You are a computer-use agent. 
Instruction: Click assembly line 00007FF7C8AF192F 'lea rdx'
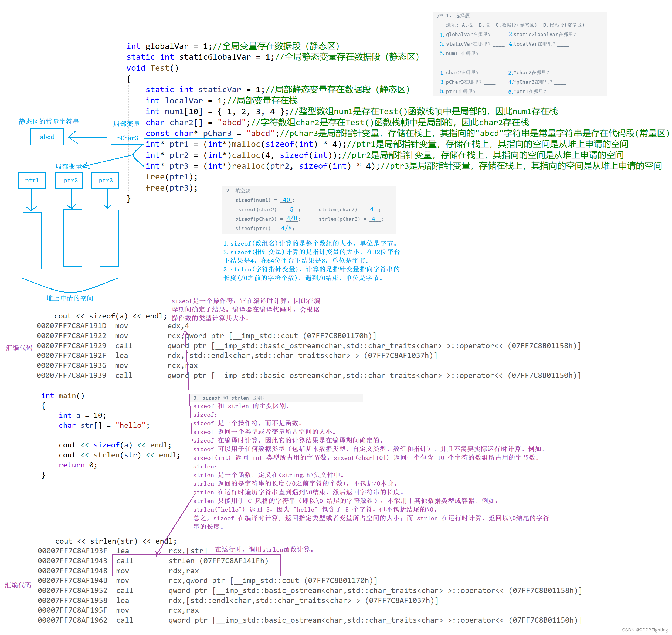[237, 355]
